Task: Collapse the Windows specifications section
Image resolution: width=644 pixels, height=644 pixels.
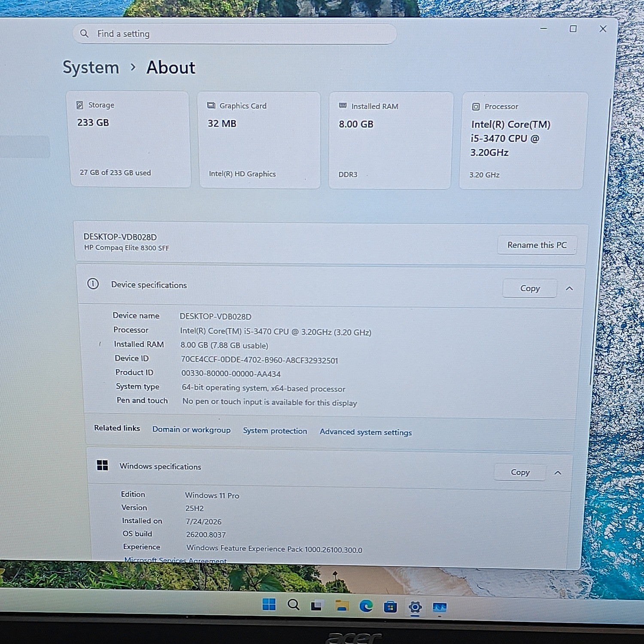Action: coord(558,473)
